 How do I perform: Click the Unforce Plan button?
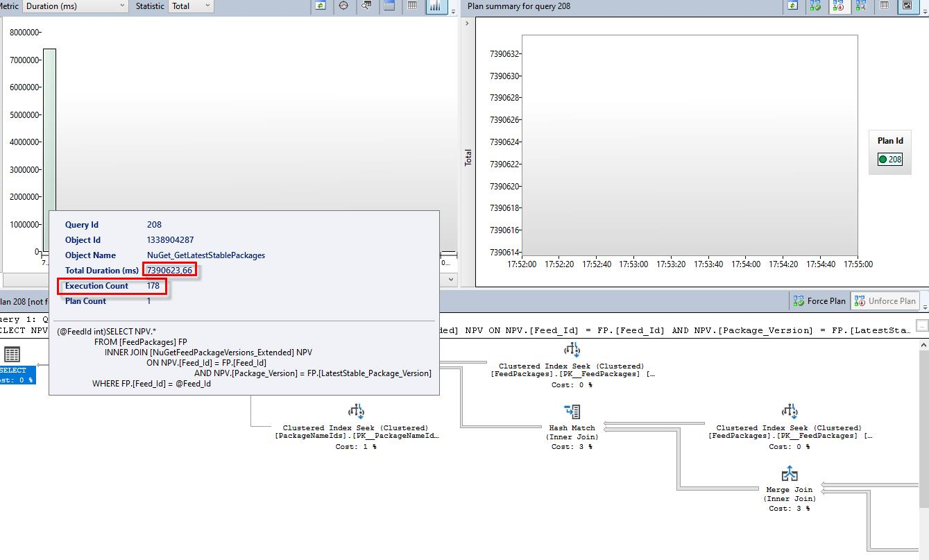click(885, 301)
